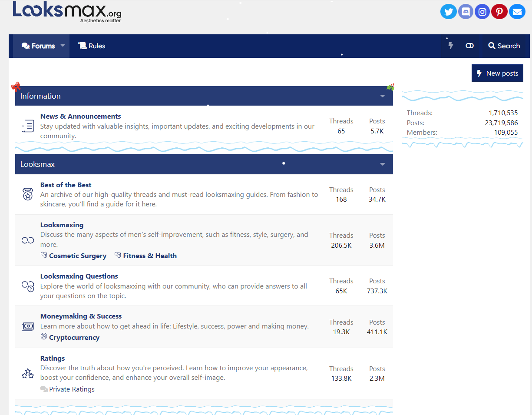The width and height of the screenshot is (532, 415).
Task: Toggle the style variation switch in navbar
Action: (469, 46)
